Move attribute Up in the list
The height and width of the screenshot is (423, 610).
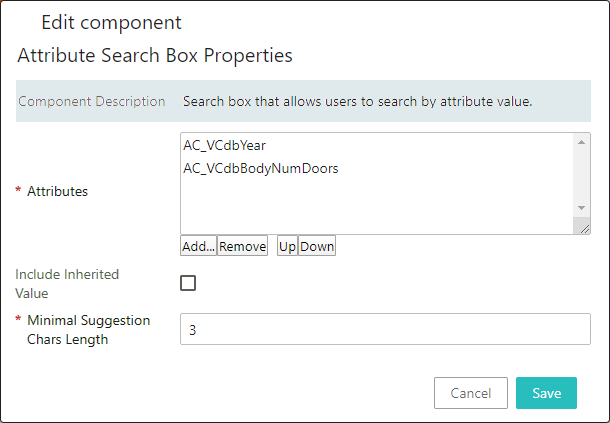click(287, 246)
